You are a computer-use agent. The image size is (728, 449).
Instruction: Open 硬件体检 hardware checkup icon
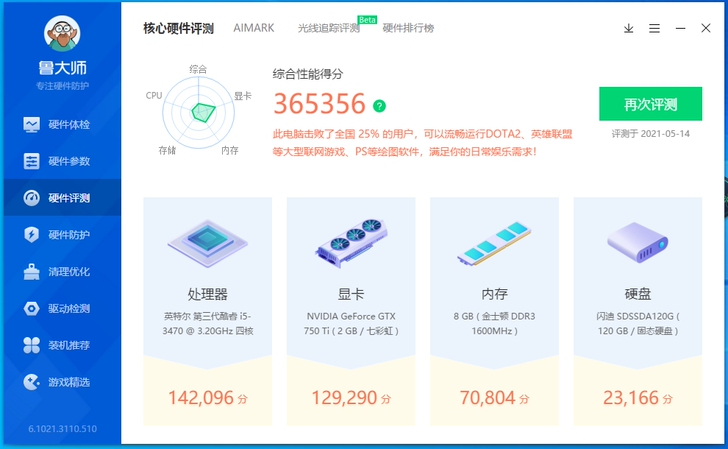coord(32,124)
